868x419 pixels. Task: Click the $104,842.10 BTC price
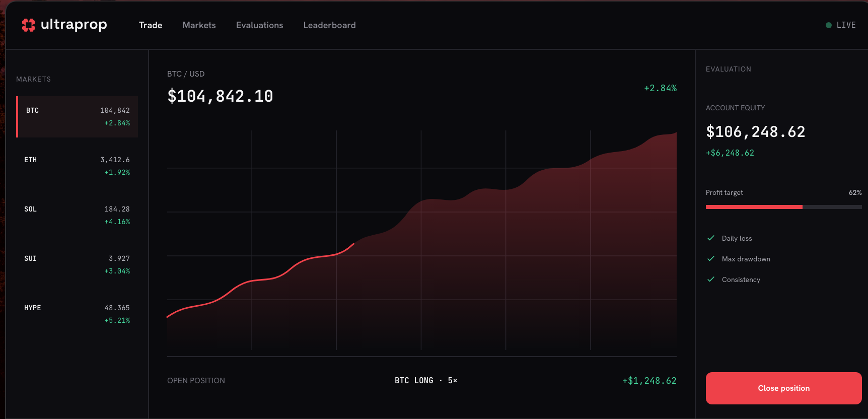pos(220,96)
